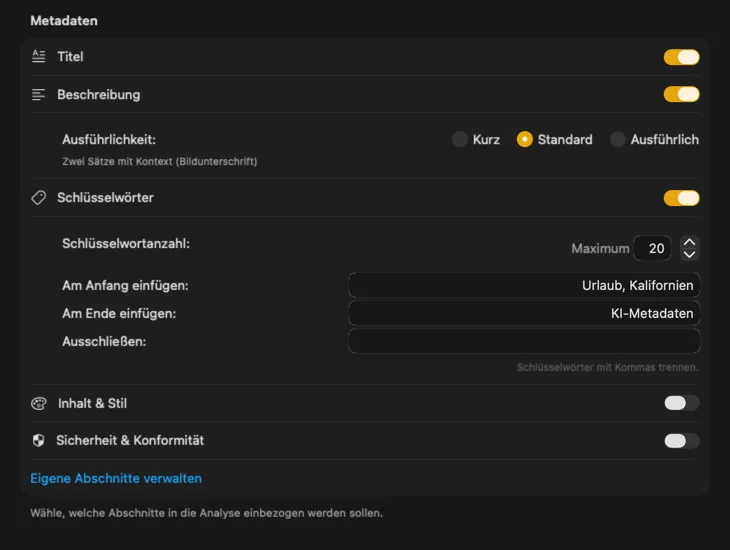Click the Titel text icon
Screen dimensions: 730x550
point(39,57)
